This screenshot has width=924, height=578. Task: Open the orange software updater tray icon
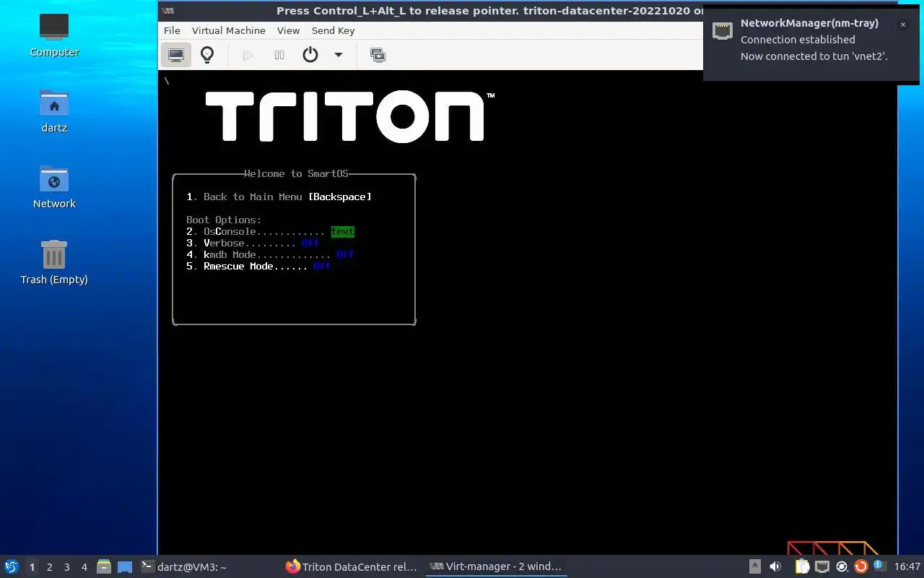860,566
